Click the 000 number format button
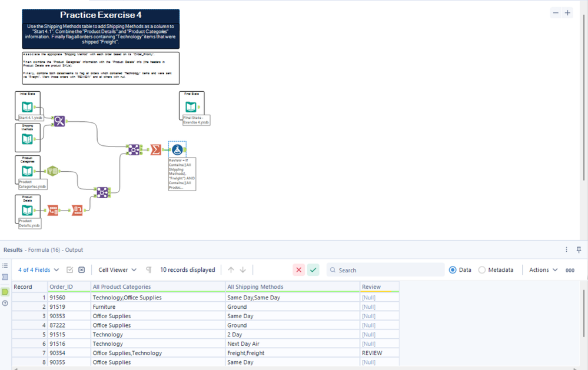 570,270
